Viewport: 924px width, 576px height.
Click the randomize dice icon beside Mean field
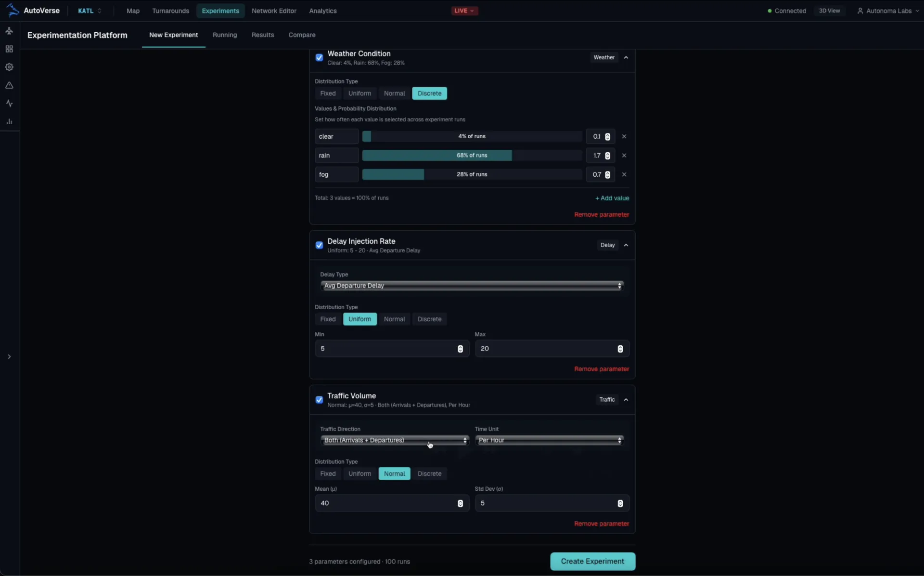pyautogui.click(x=461, y=503)
